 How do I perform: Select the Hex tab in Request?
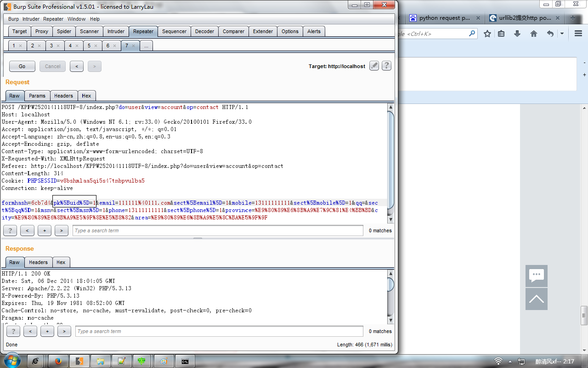tap(86, 96)
